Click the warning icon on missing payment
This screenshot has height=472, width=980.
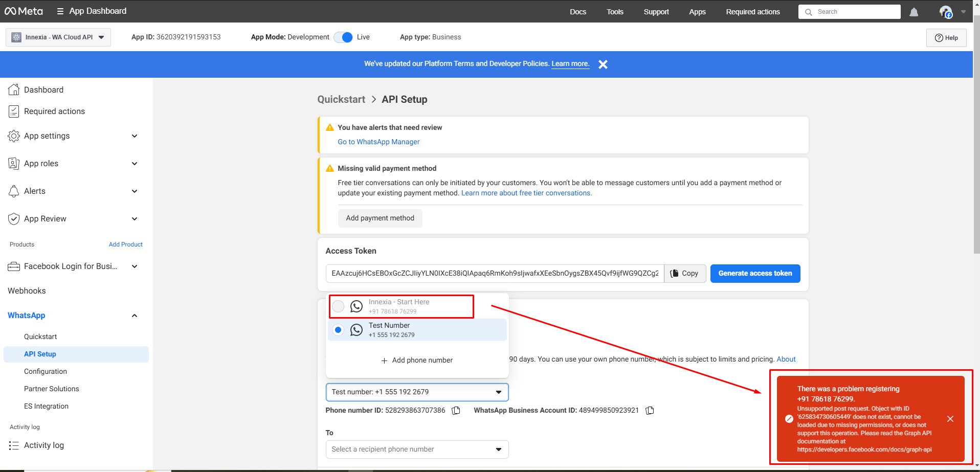coord(330,168)
